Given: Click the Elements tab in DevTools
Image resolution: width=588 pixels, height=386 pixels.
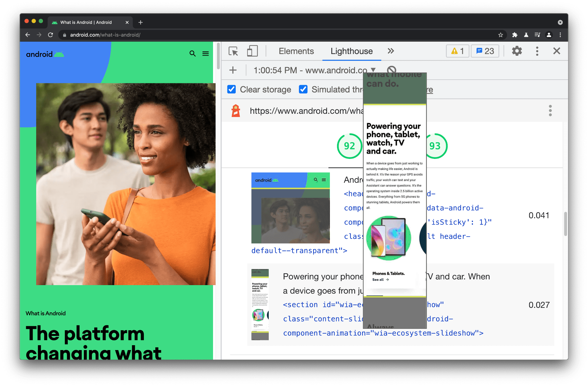Looking at the screenshot, I should 296,51.
